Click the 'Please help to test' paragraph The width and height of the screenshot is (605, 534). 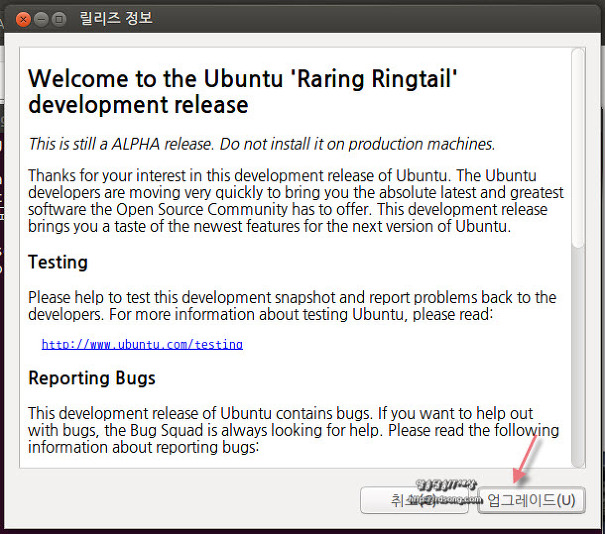pyautogui.click(x=292, y=306)
